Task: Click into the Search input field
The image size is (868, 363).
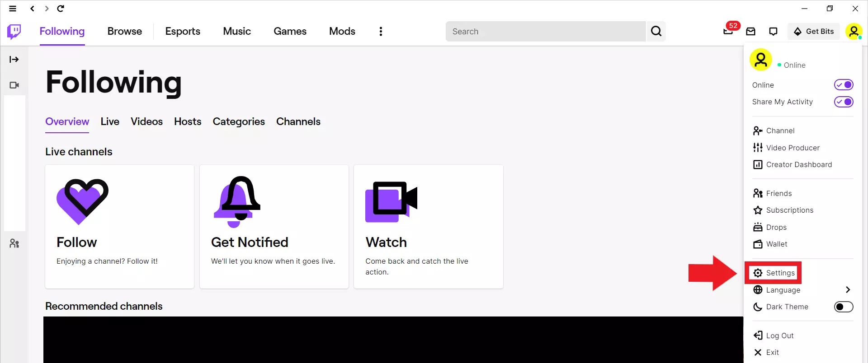Action: 545,31
